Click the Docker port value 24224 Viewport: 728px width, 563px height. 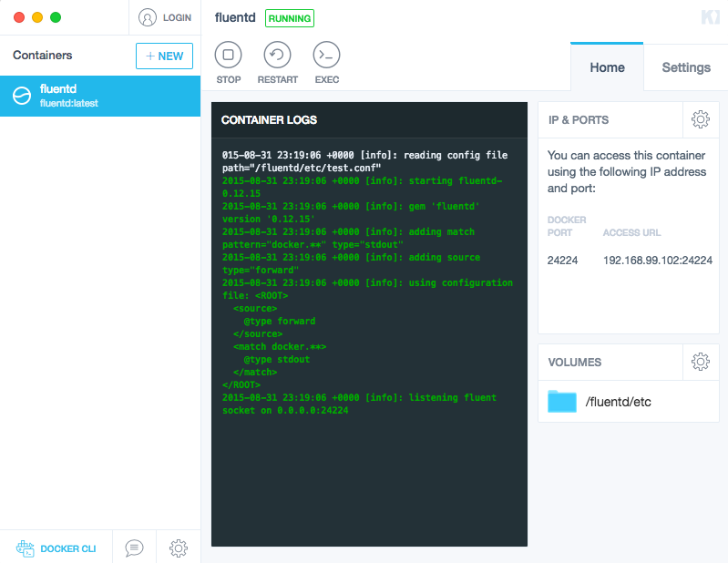(562, 261)
